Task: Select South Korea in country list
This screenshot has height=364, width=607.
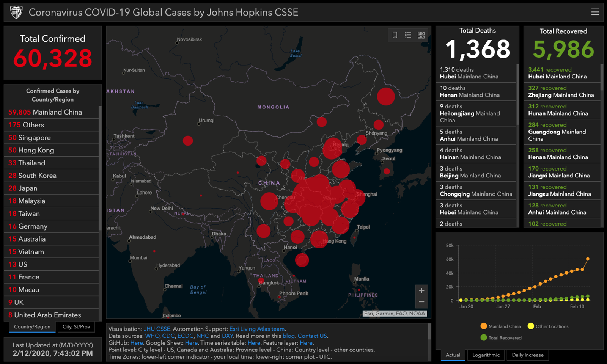Action: click(51, 176)
